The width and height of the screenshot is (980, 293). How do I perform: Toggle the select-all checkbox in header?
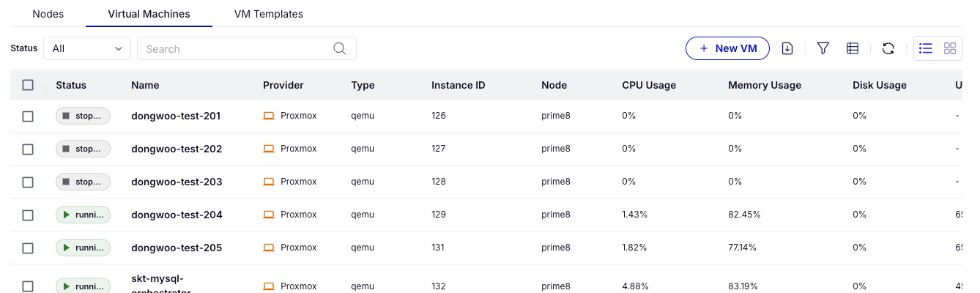(28, 85)
